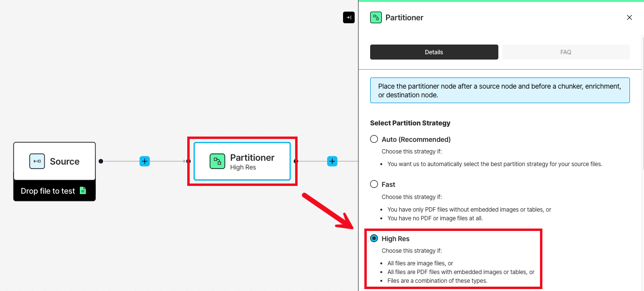This screenshot has height=291, width=644.
Task: Click the Select Partition Strategy heading
Action: [410, 123]
